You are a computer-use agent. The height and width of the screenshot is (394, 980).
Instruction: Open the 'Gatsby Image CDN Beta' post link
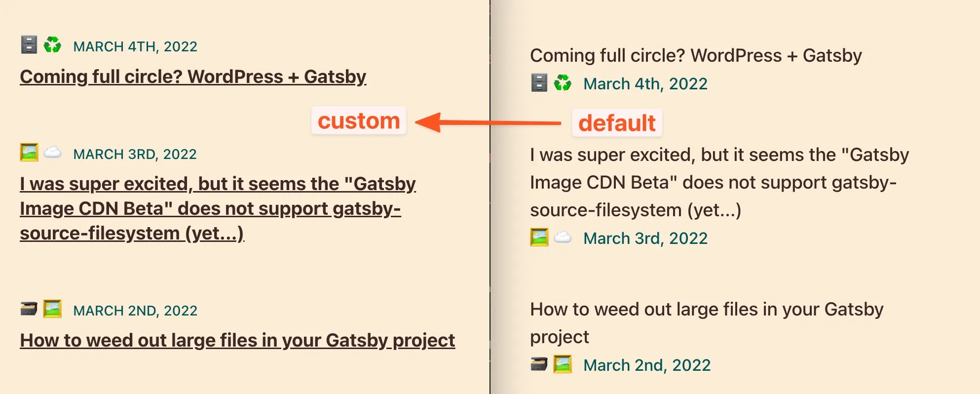tap(217, 208)
